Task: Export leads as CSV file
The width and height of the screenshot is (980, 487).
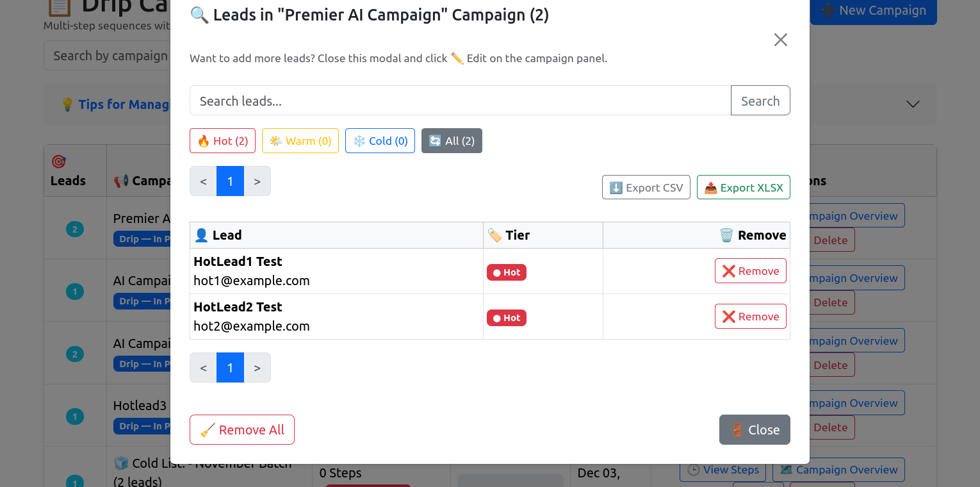Action: [x=646, y=188]
